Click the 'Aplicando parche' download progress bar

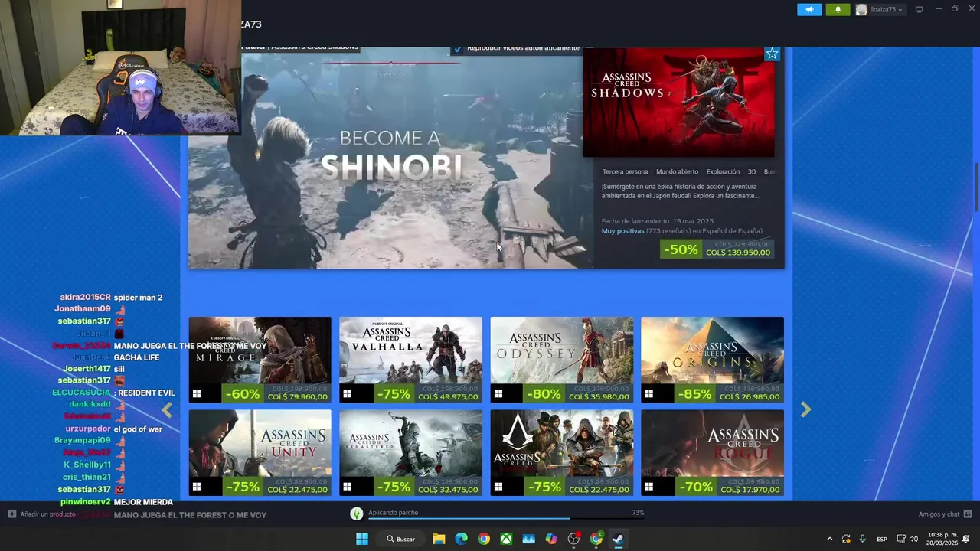point(506,518)
